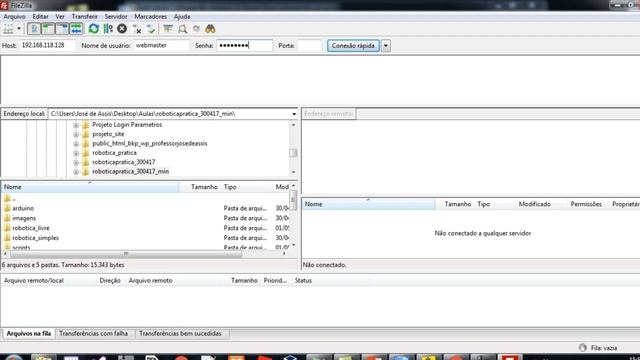Open directory listing filters dialog

[x=168, y=29]
